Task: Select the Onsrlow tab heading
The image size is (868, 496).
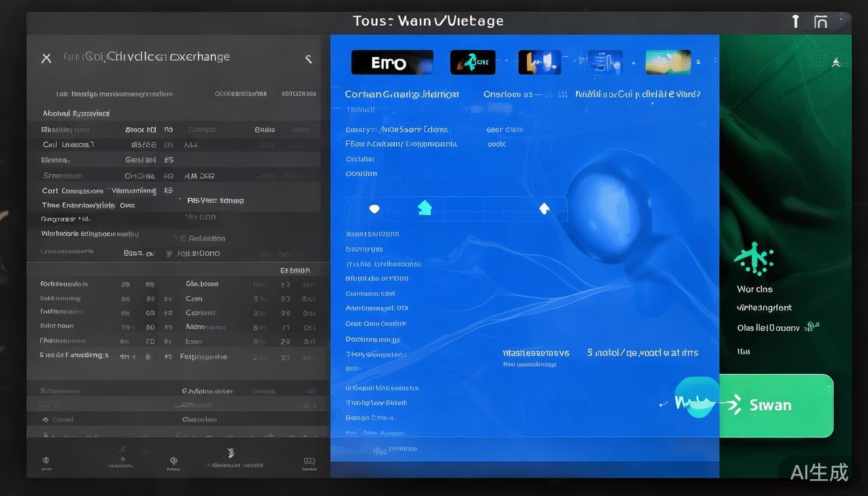Action: [508, 94]
